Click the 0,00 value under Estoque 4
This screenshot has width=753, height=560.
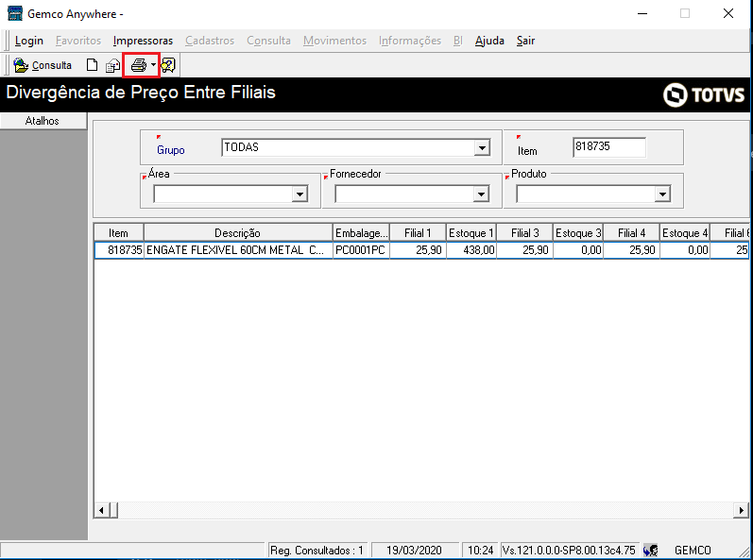684,250
